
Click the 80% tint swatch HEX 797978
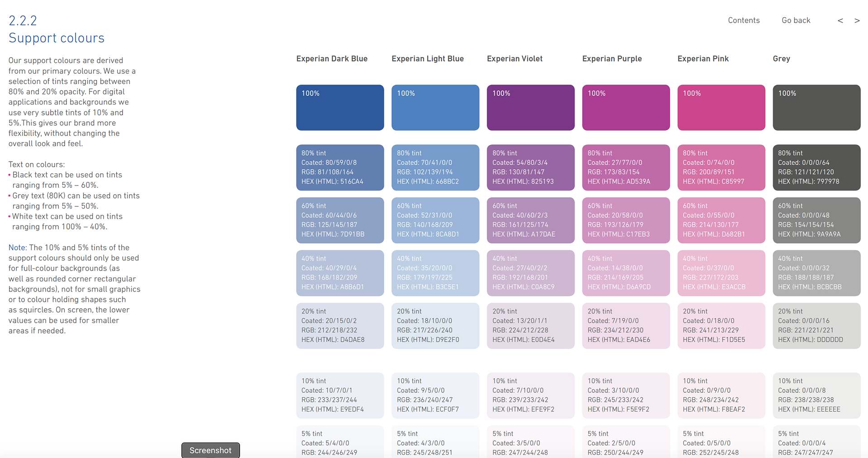[x=817, y=167]
